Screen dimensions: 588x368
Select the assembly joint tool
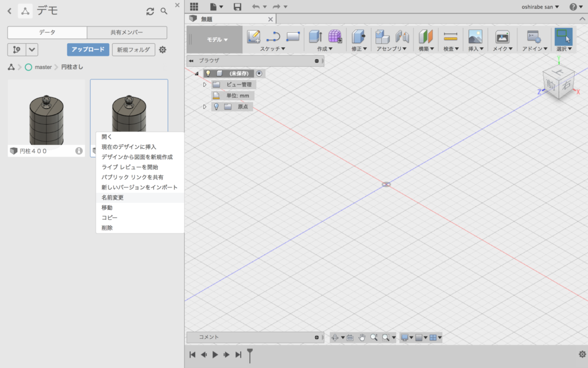pyautogui.click(x=402, y=36)
